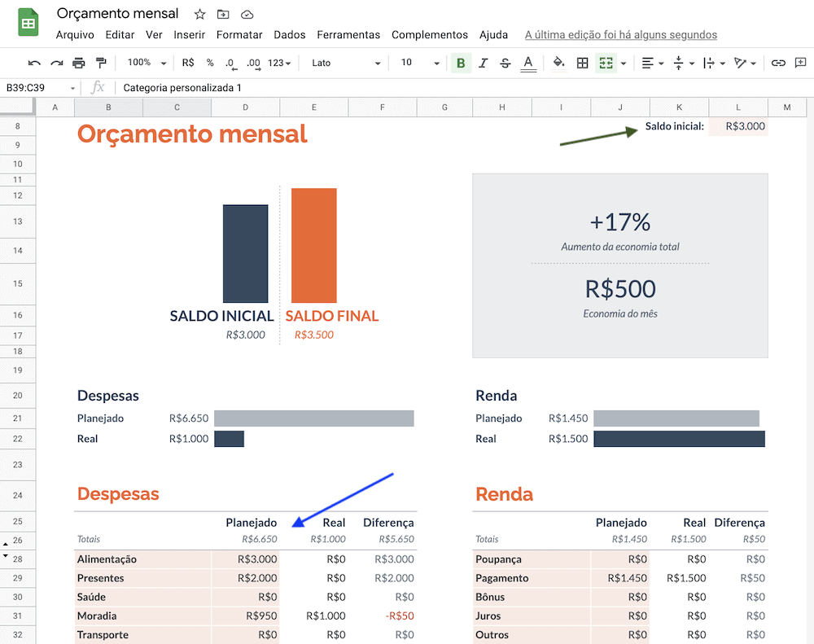
Task: Click the Redo icon
Action: 57,63
